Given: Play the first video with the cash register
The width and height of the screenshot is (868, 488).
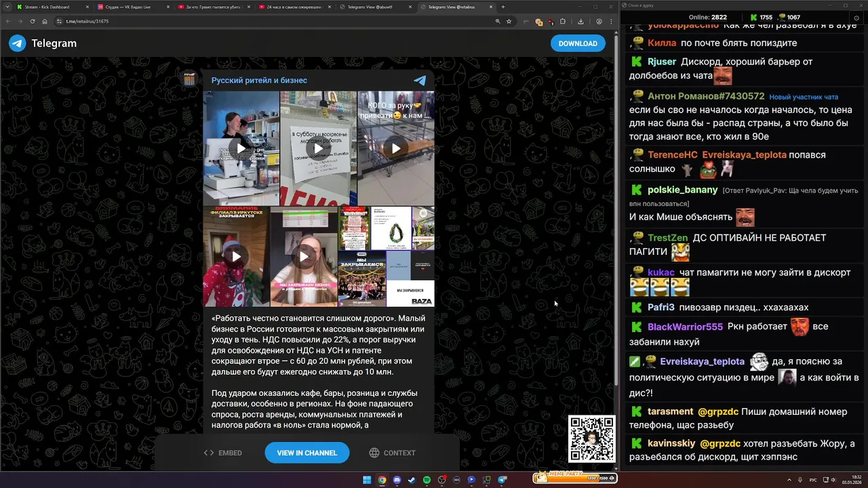Looking at the screenshot, I should [241, 148].
